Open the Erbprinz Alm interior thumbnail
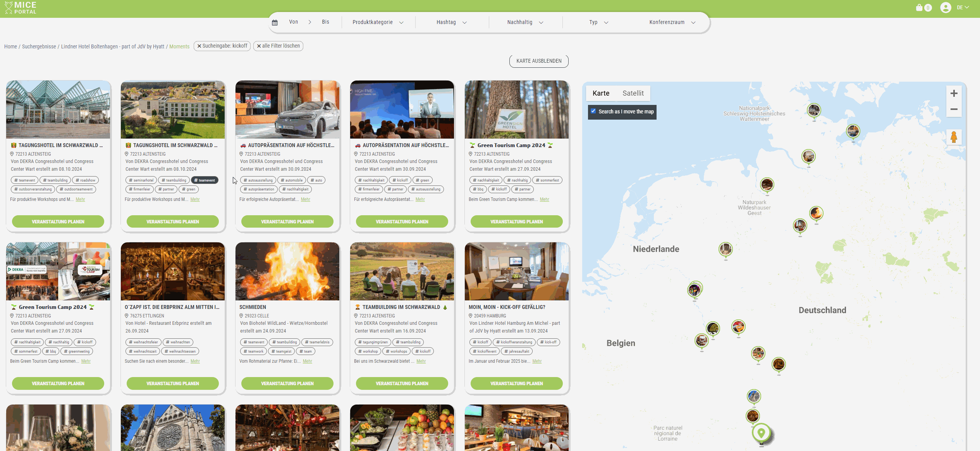Viewport: 980px width, 451px height. (x=173, y=271)
